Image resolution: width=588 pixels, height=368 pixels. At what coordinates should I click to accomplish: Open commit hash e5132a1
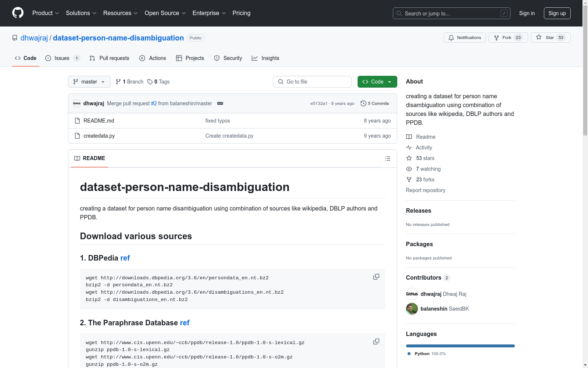click(x=319, y=103)
